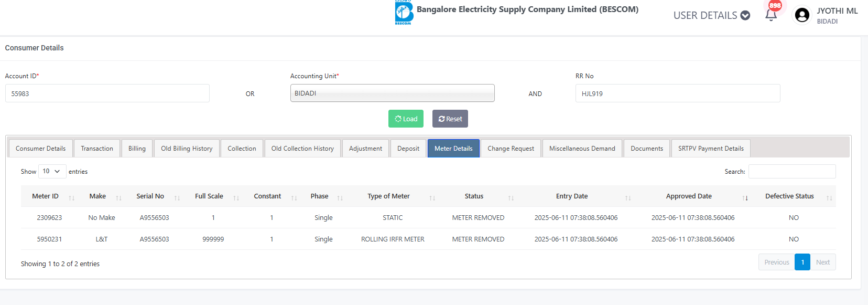868x305 pixels.
Task: Switch to the Consumer Details tab
Action: [41, 149]
